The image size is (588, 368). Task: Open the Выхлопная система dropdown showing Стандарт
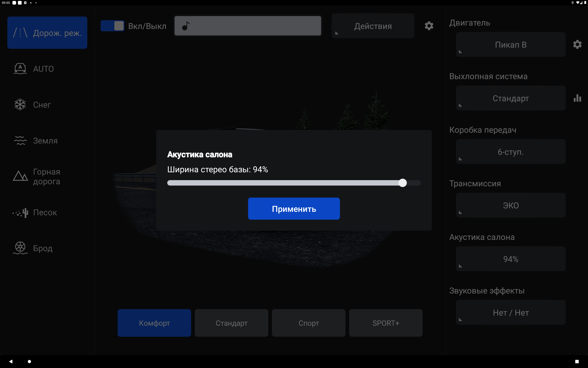(x=511, y=98)
